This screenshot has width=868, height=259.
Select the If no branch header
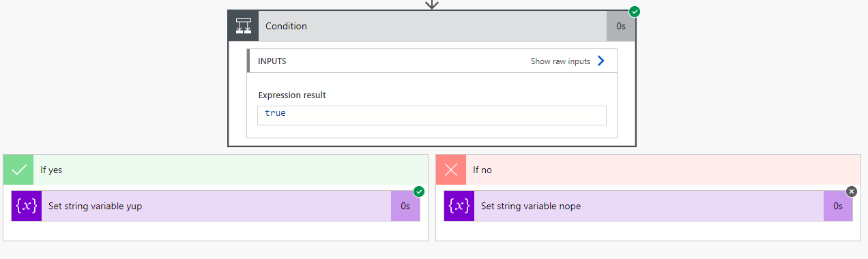(648, 170)
